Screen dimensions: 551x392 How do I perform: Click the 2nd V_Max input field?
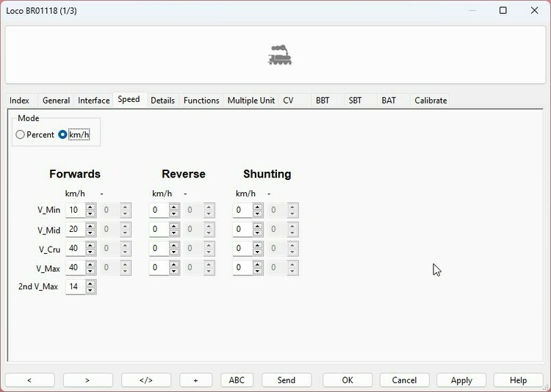pos(76,286)
